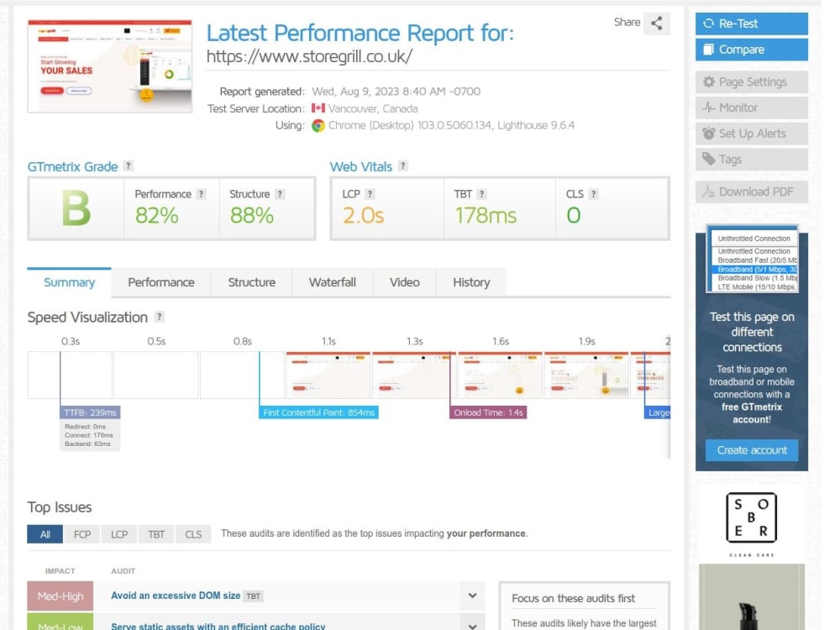
Task: Click the https://www.storegrill.co.uk/ URL
Action: (310, 56)
